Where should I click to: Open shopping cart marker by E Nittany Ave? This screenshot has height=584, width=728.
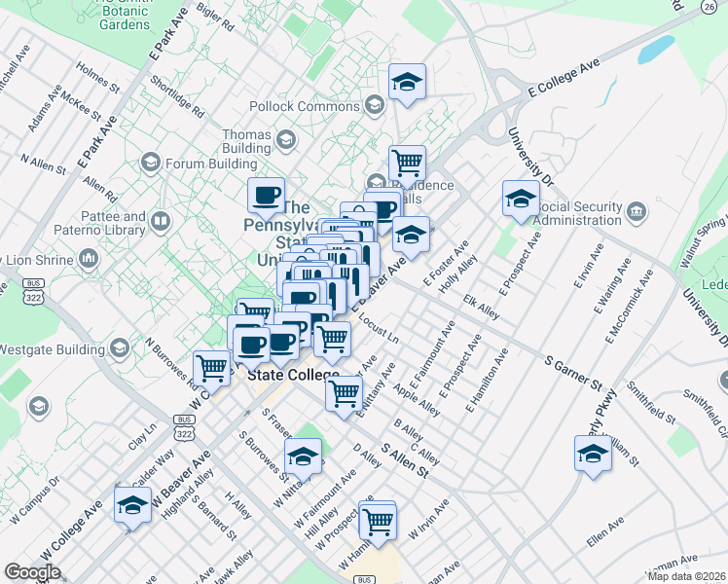click(x=344, y=398)
